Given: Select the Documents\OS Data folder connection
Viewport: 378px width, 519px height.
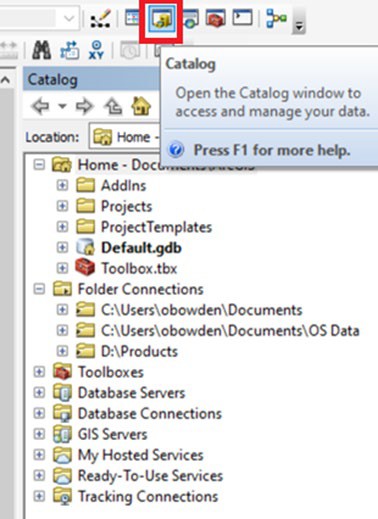Looking at the screenshot, I should click(230, 331).
